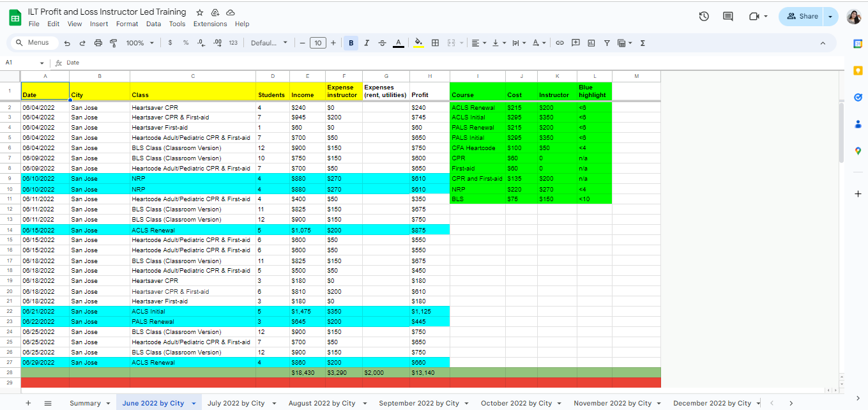The height and width of the screenshot is (410, 868).
Task: Star the document
Action: 200,12
